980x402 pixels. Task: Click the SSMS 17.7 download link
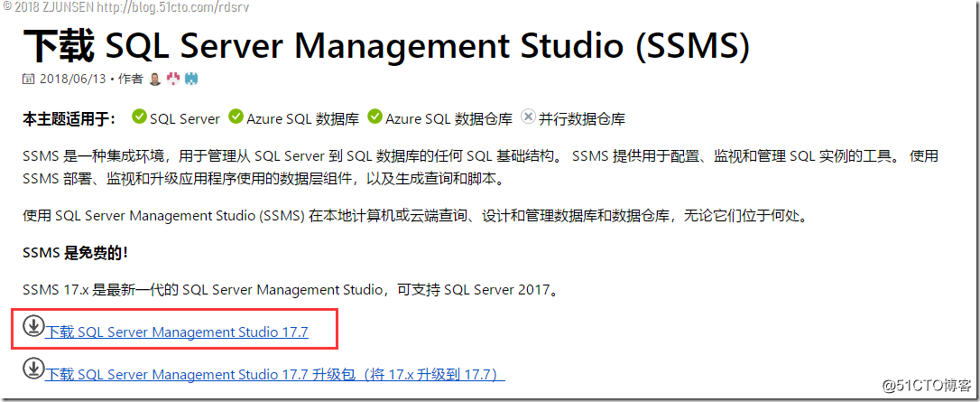coord(177,332)
